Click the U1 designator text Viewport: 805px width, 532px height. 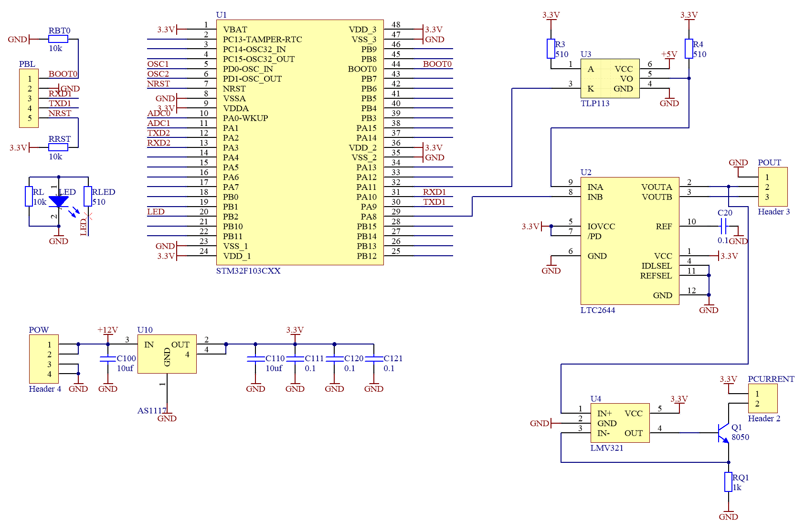pyautogui.click(x=222, y=15)
